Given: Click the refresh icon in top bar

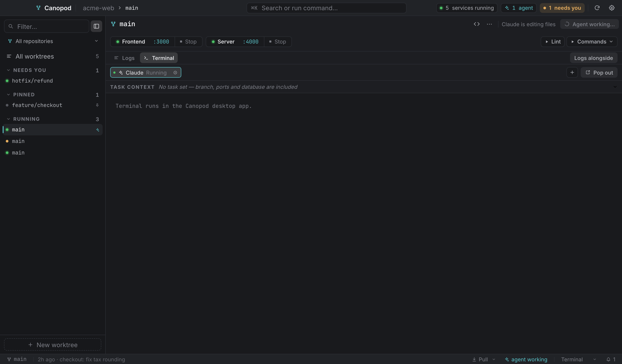Looking at the screenshot, I should pos(597,8).
